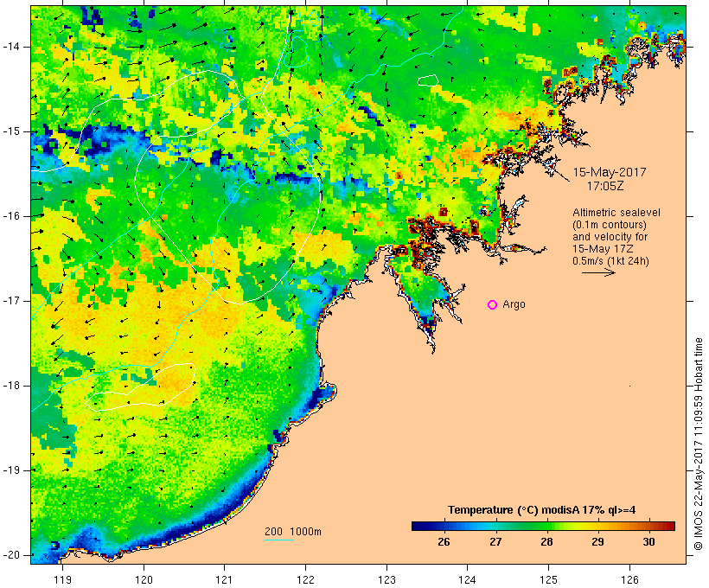This screenshot has height=588, width=709.
Task: Click the elongated white contour near 18S 120E
Action: click(x=141, y=387)
